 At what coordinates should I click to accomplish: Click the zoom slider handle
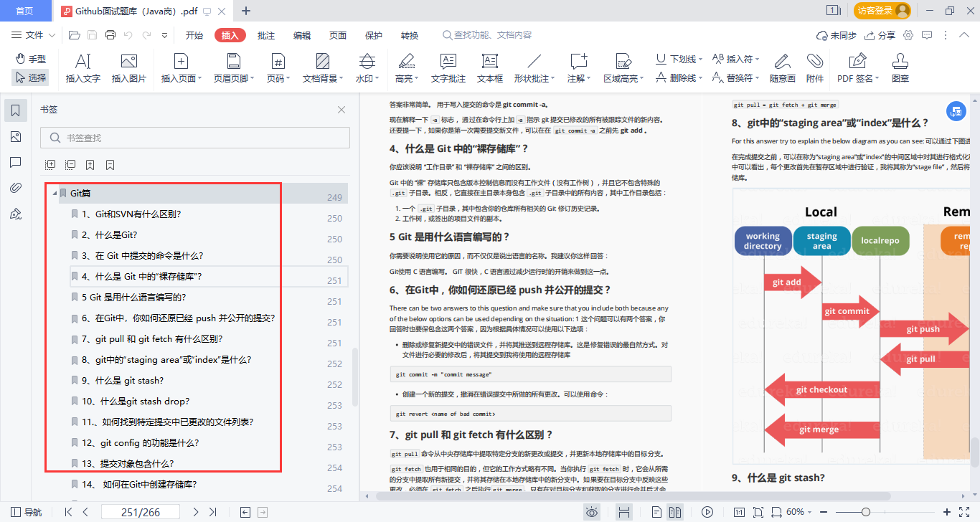866,512
